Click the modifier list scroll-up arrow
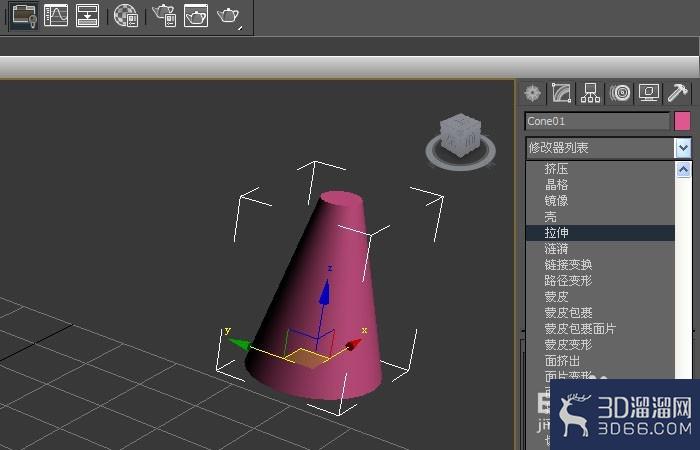The image size is (700, 450). pos(683,169)
